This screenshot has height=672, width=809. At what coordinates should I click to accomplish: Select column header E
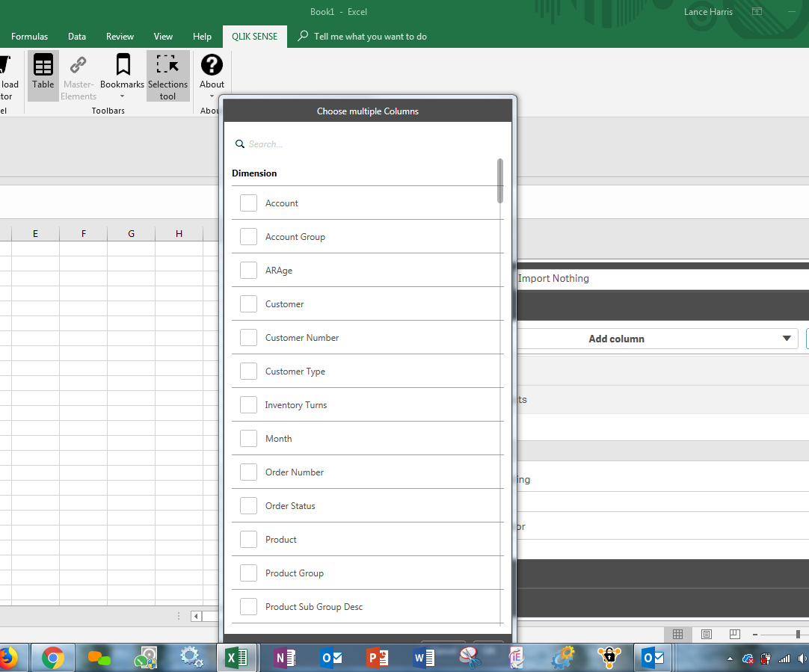[35, 234]
